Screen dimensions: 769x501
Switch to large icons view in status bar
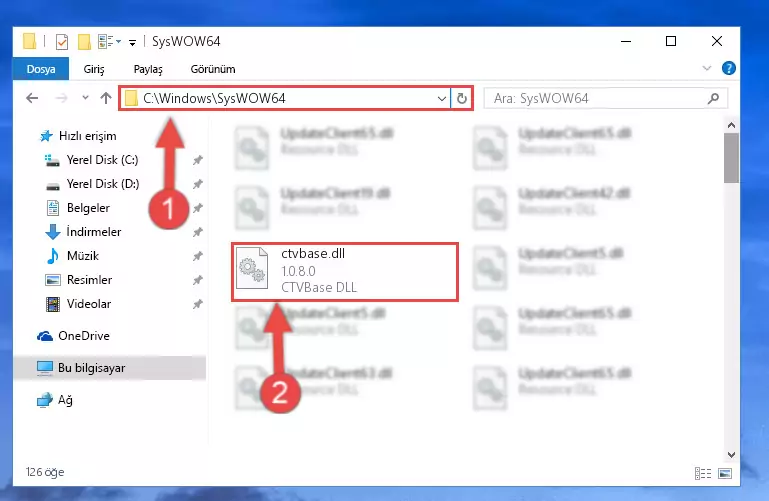725,473
